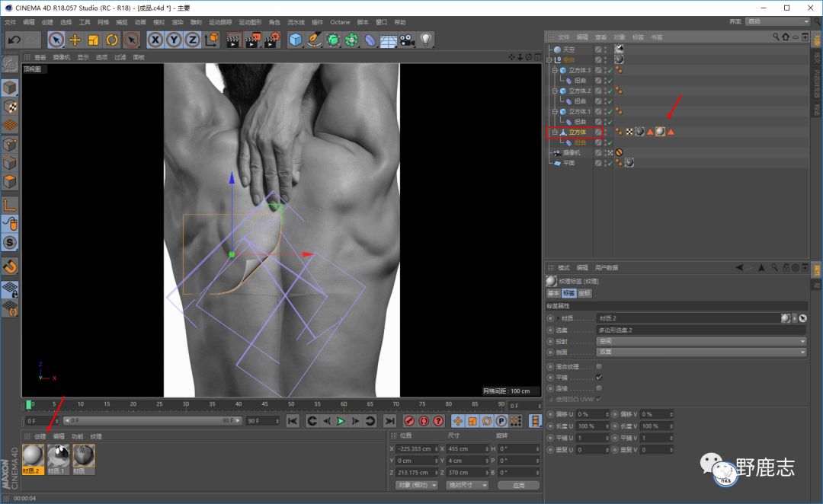Add a Cube primitive from toolbar
This screenshot has height=504, width=823.
point(296,40)
